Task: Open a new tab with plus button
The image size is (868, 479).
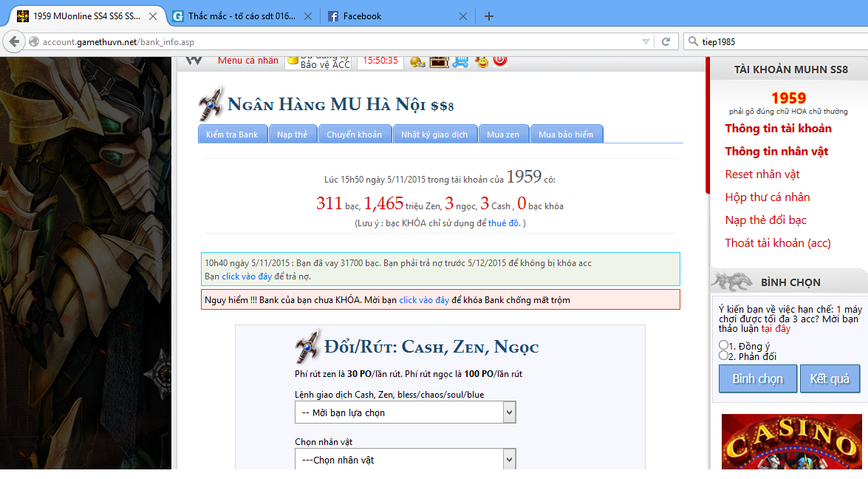Action: coord(489,16)
